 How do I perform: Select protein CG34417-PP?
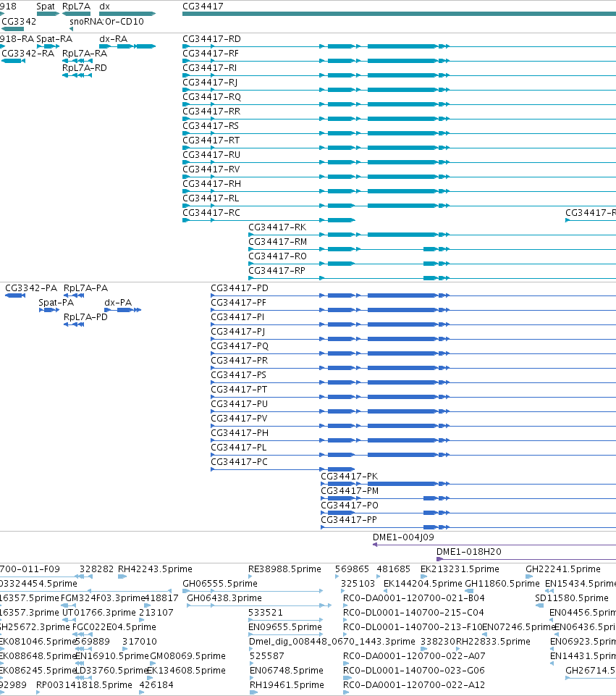pos(349,520)
